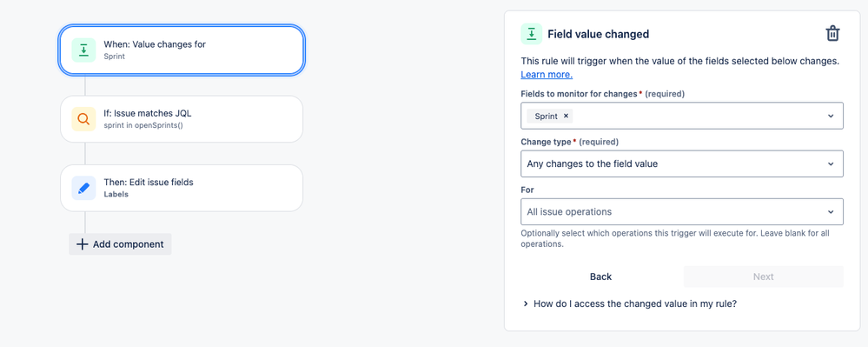Open the Change type dropdown
The height and width of the screenshot is (347, 868).
click(x=682, y=163)
